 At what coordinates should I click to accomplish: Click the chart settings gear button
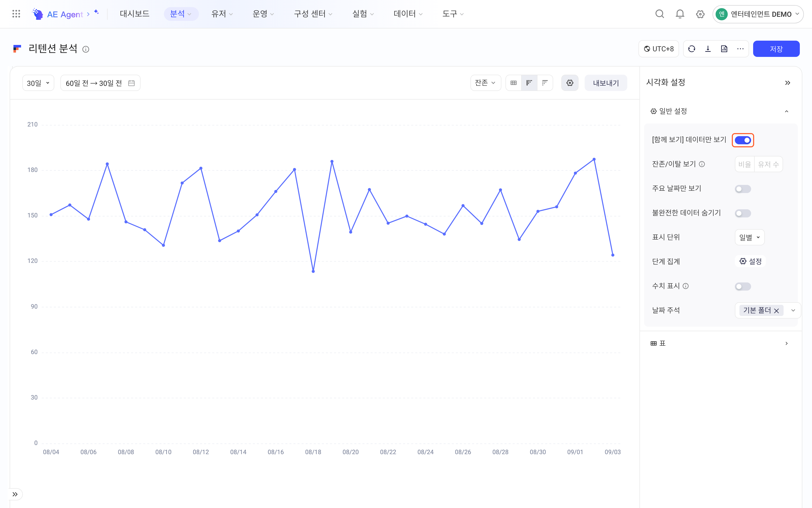tap(570, 83)
